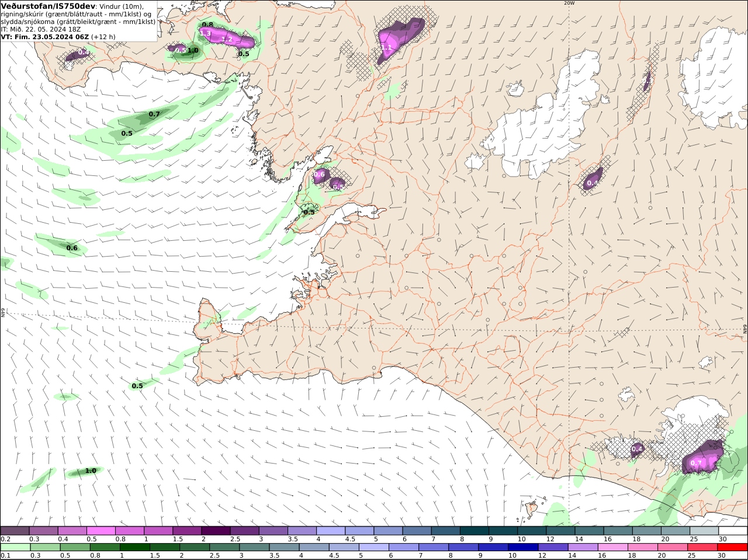748x560 pixels.
Task: Pick the 0.5 green swatch in rain scale
Action: pos(74,548)
